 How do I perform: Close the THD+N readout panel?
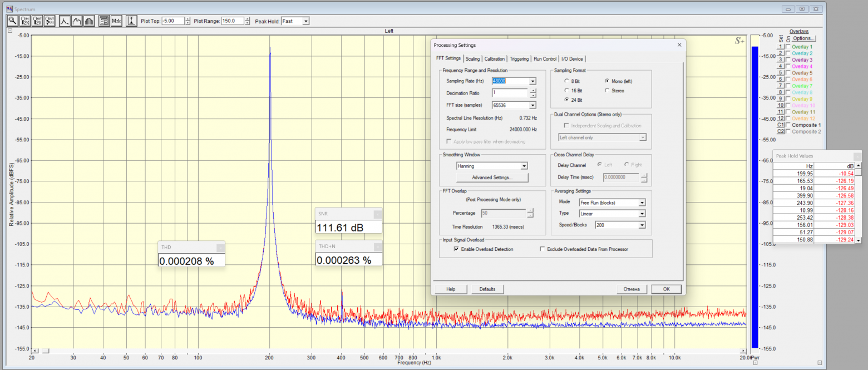click(377, 246)
